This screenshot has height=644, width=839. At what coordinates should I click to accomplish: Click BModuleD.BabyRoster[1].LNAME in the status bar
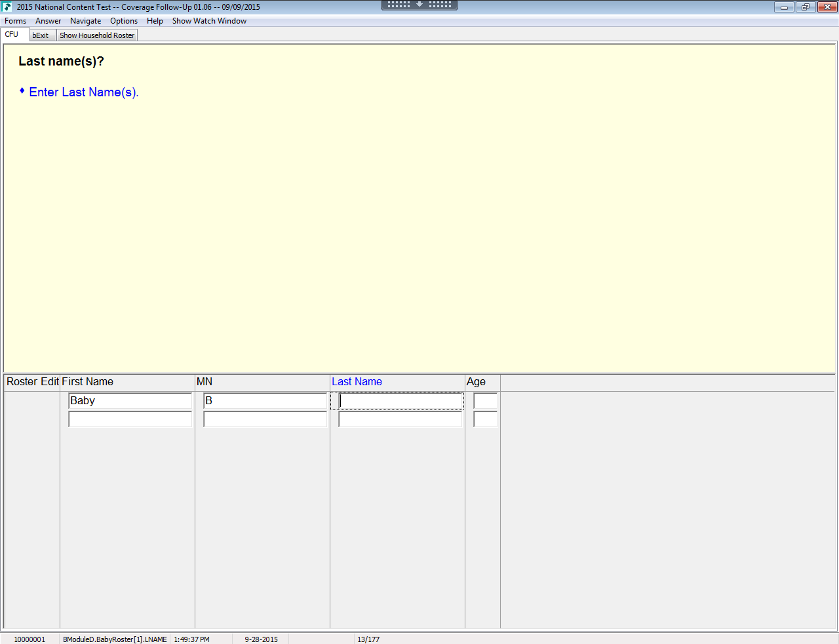[115, 639]
